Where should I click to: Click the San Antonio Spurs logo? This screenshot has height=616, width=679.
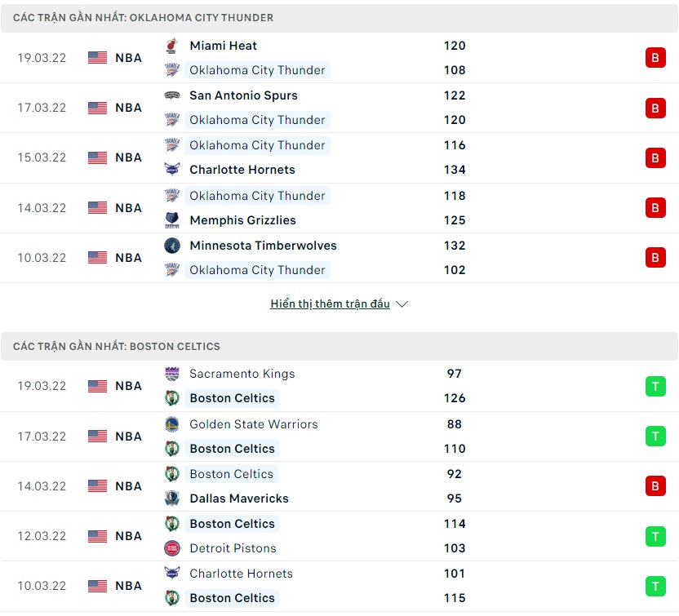click(x=171, y=95)
